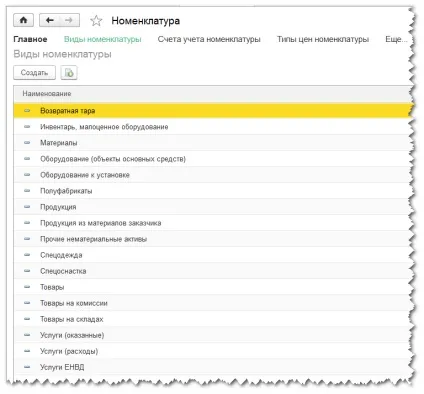Open Счета учета номенклатуры tab
This screenshot has height=394, width=424.
(209, 39)
